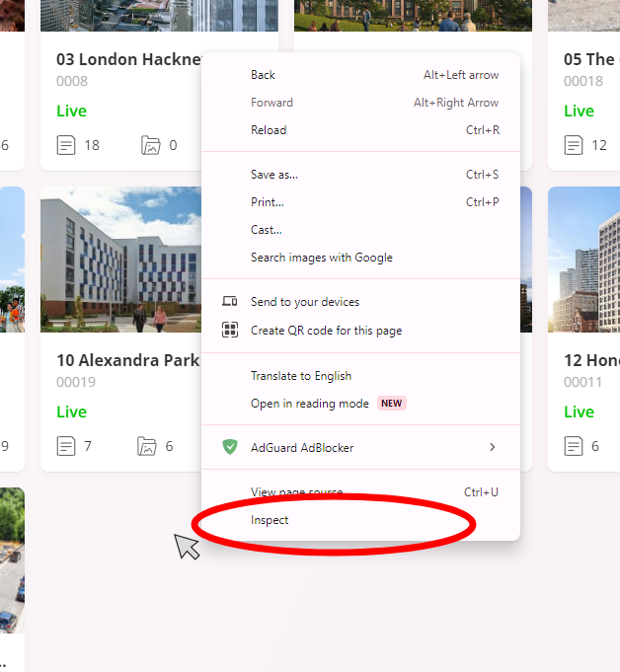Select Create QR code for this page
Image resolution: width=620 pixels, height=672 pixels.
point(360,331)
